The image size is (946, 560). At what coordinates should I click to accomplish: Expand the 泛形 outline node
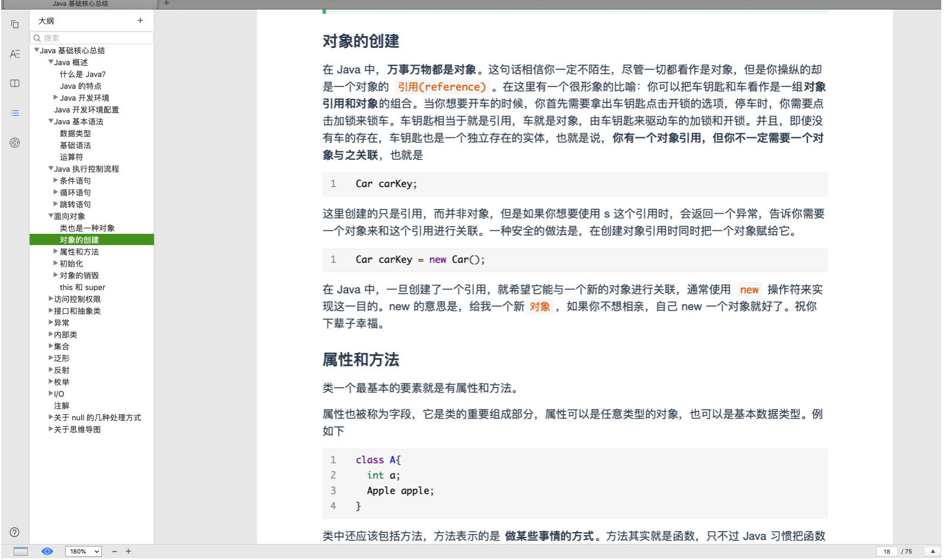pyautogui.click(x=51, y=358)
